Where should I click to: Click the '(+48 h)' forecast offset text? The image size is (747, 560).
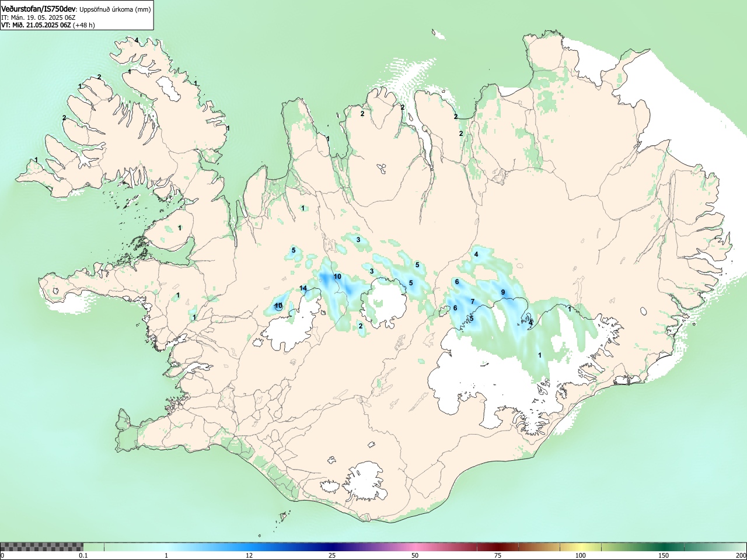pyautogui.click(x=84, y=25)
